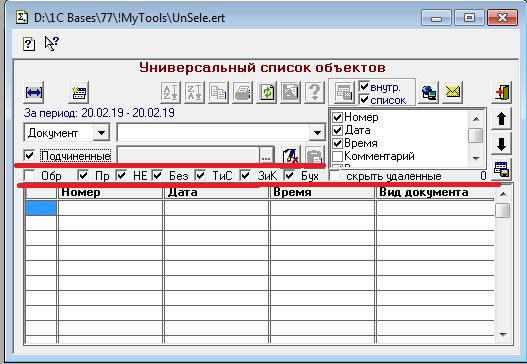527x364 pixels.
Task: Click the copy documents icon
Action: [x=218, y=92]
